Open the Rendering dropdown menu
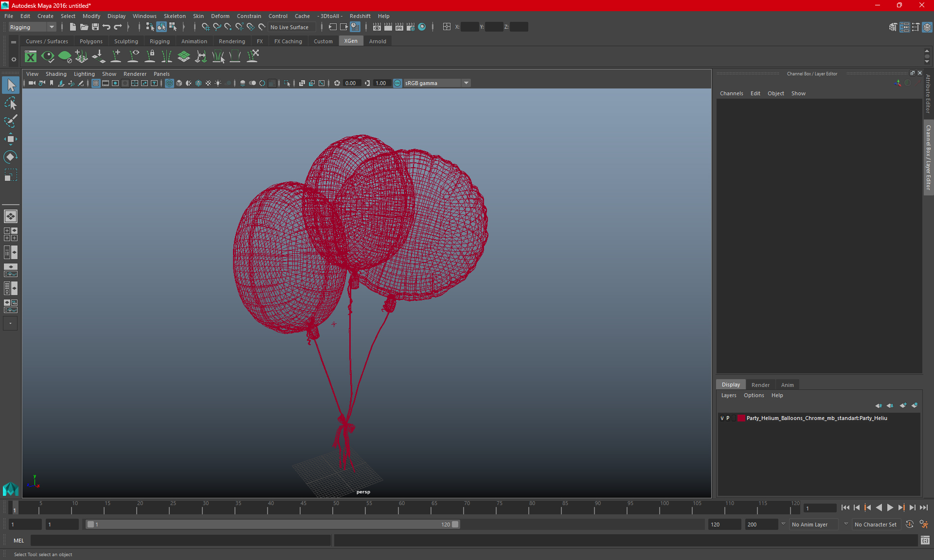Viewport: 934px width, 560px height. (232, 41)
